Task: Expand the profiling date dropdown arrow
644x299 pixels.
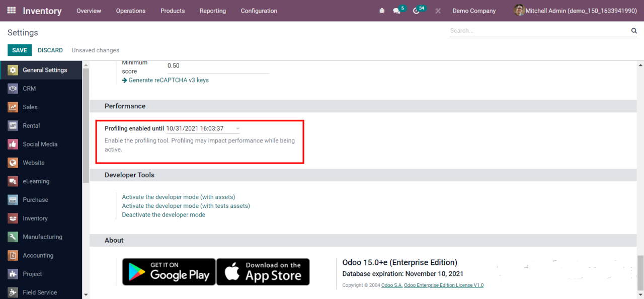Action: pyautogui.click(x=238, y=129)
